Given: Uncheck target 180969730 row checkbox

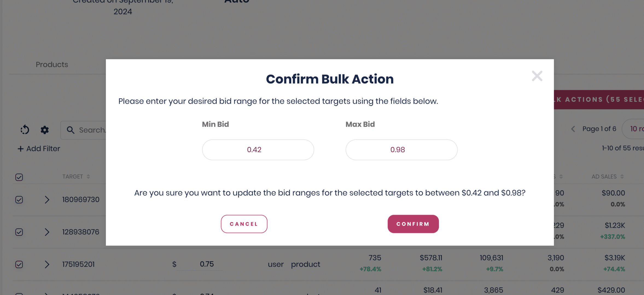Looking at the screenshot, I should click(x=19, y=200).
